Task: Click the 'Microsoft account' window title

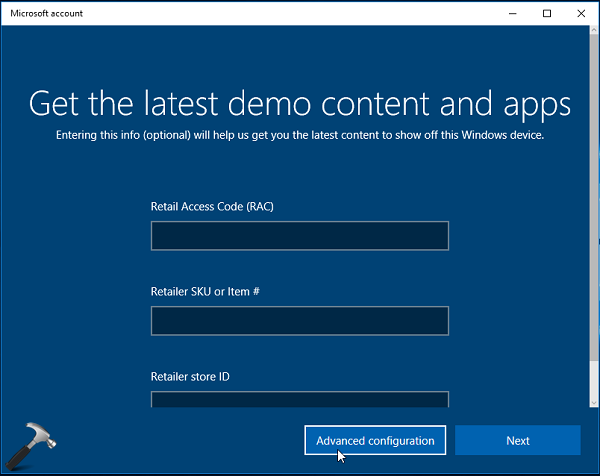Action: pos(46,13)
